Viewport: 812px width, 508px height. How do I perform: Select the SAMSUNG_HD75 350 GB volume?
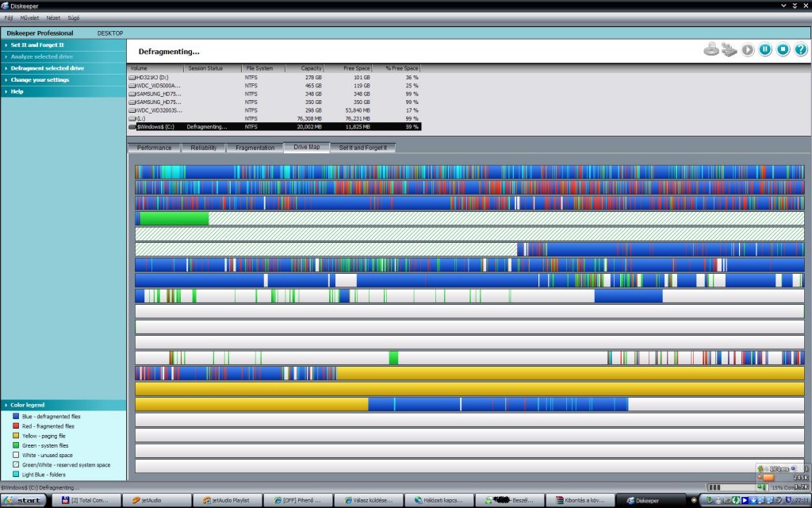tap(274, 102)
